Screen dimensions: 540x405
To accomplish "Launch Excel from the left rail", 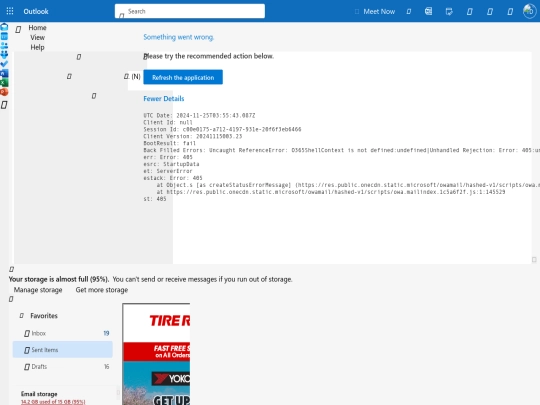I will [x=4, y=83].
